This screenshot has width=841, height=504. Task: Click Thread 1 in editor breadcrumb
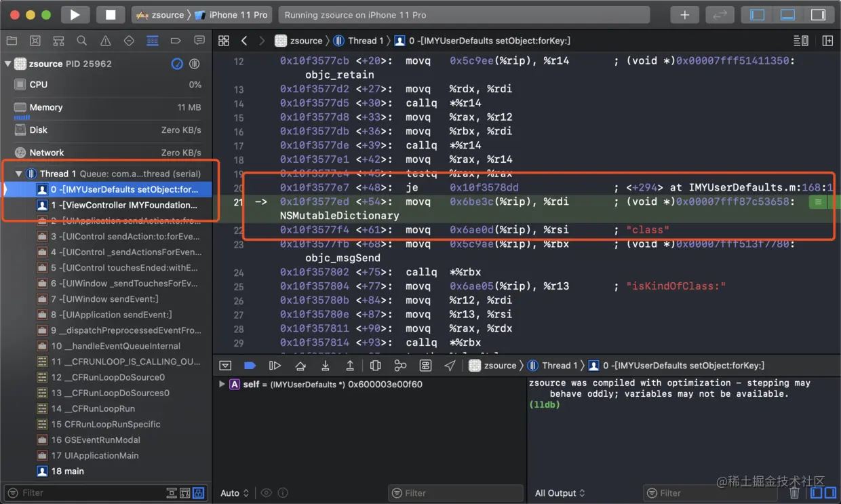[358, 41]
